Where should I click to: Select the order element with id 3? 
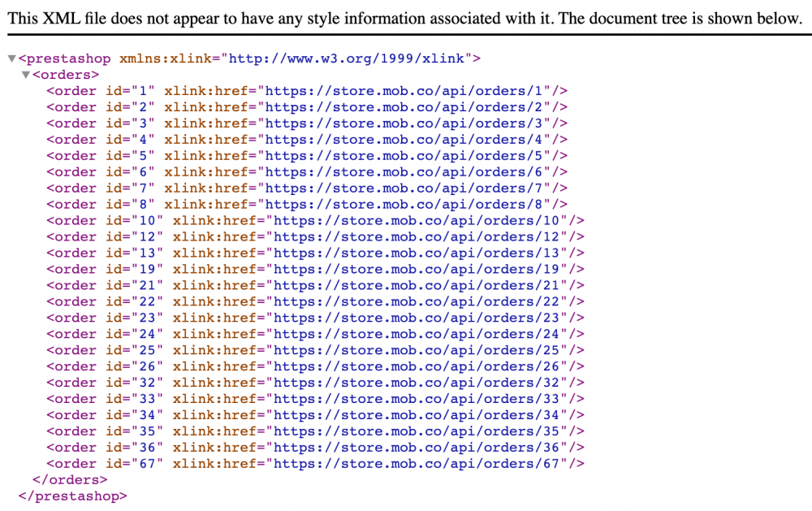[71, 123]
